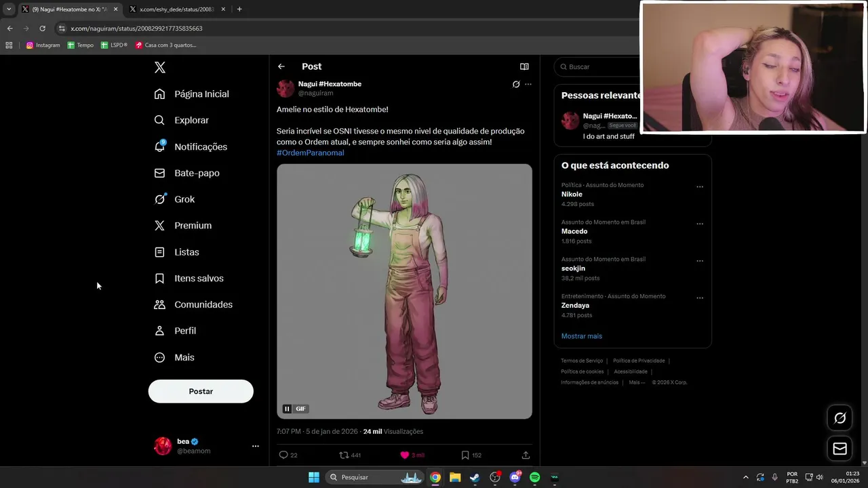Open the Tempo bookmark
Image resolution: width=868 pixels, height=488 pixels.
80,45
